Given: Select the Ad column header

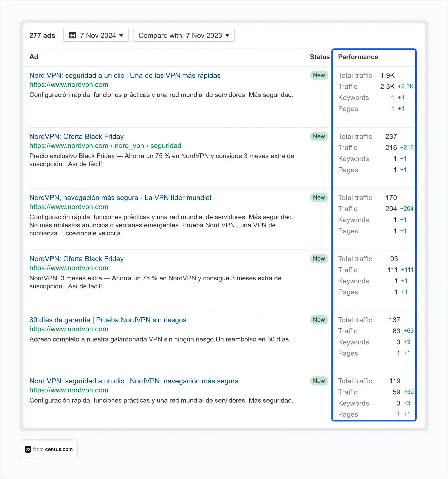Looking at the screenshot, I should (34, 57).
